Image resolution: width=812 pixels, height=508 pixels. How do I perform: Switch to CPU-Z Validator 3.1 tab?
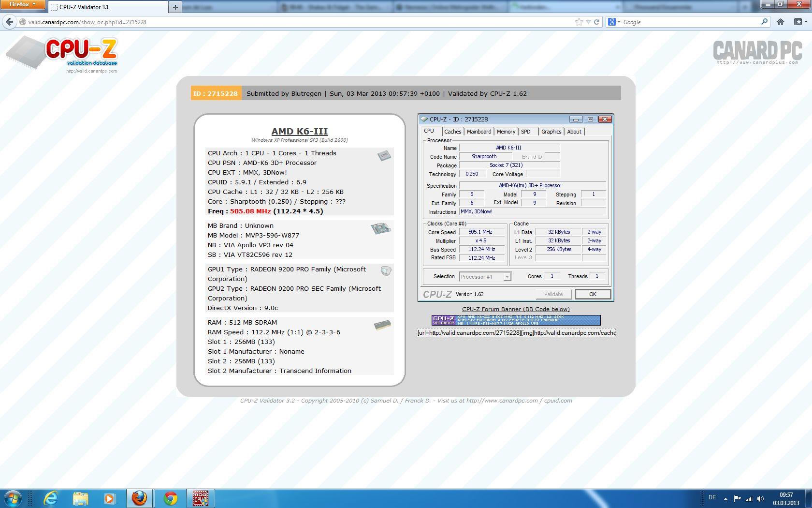coord(107,7)
